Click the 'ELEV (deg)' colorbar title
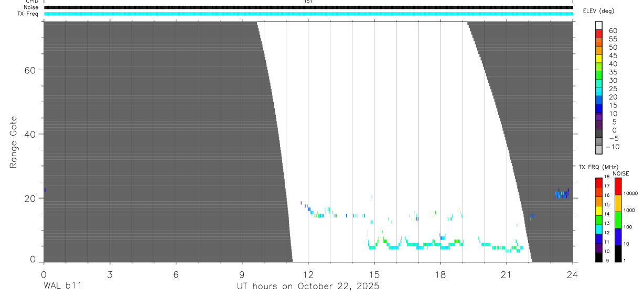The image size is (644, 297). 599,11
